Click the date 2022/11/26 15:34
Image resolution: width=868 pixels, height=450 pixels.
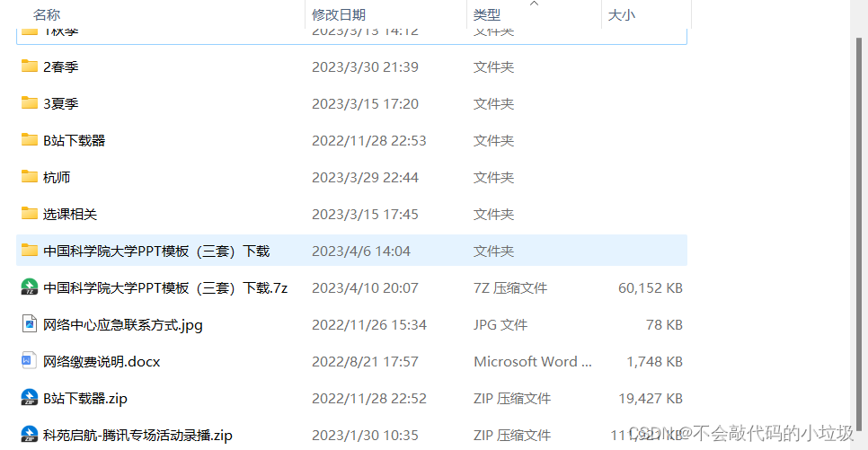click(369, 325)
